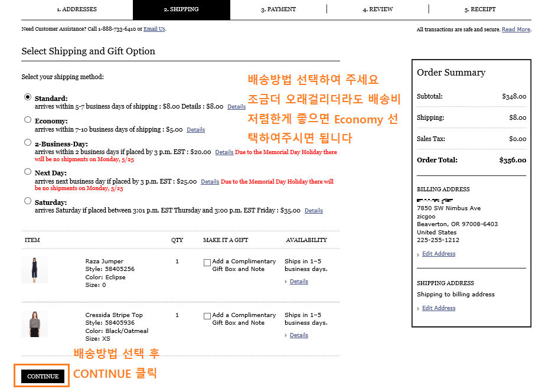Click the AVAILABILITY column header
The width and height of the screenshot is (545, 392).
click(x=306, y=240)
